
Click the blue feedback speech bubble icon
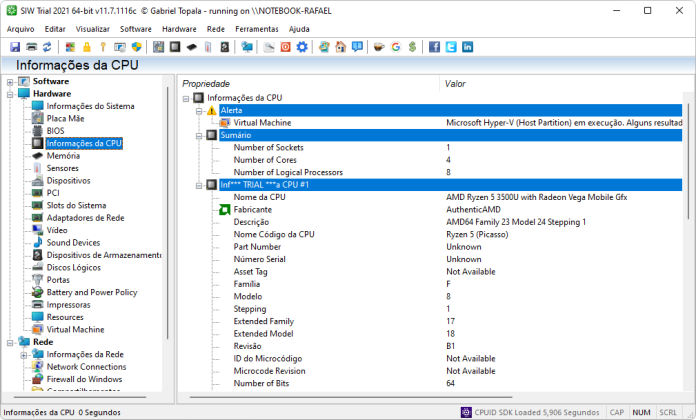[x=357, y=47]
